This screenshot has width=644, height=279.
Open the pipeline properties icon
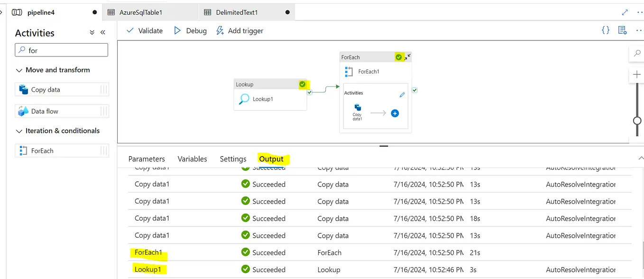(622, 30)
